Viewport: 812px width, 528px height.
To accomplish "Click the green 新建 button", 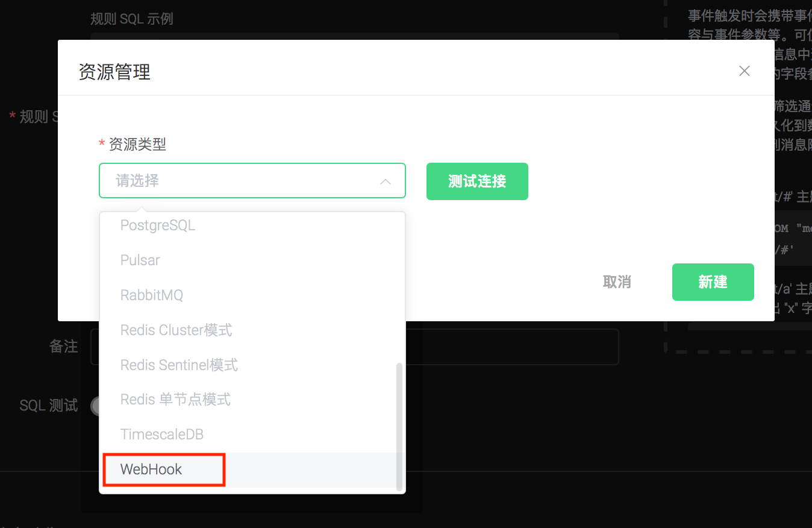I will pos(713,281).
